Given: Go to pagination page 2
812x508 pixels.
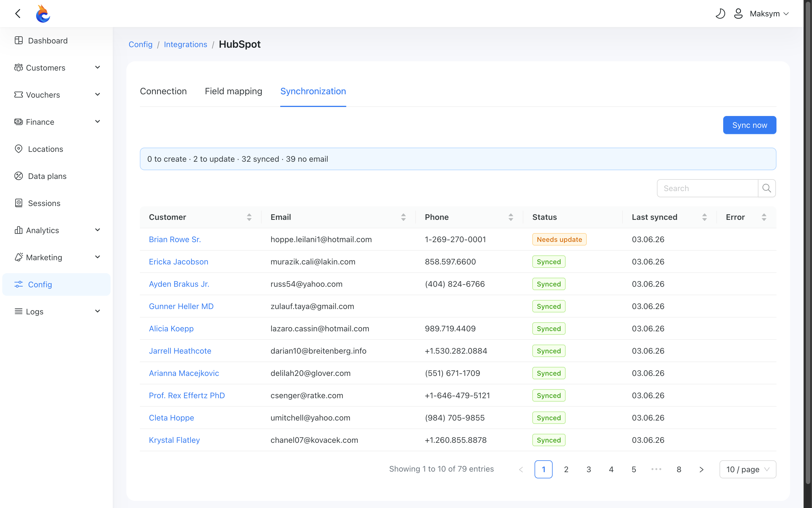Looking at the screenshot, I should [x=566, y=469].
